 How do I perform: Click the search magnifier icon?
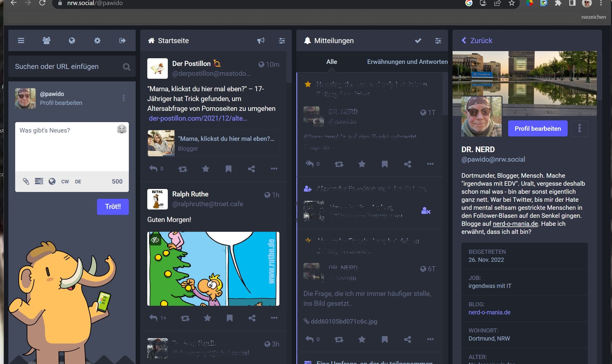pos(127,67)
